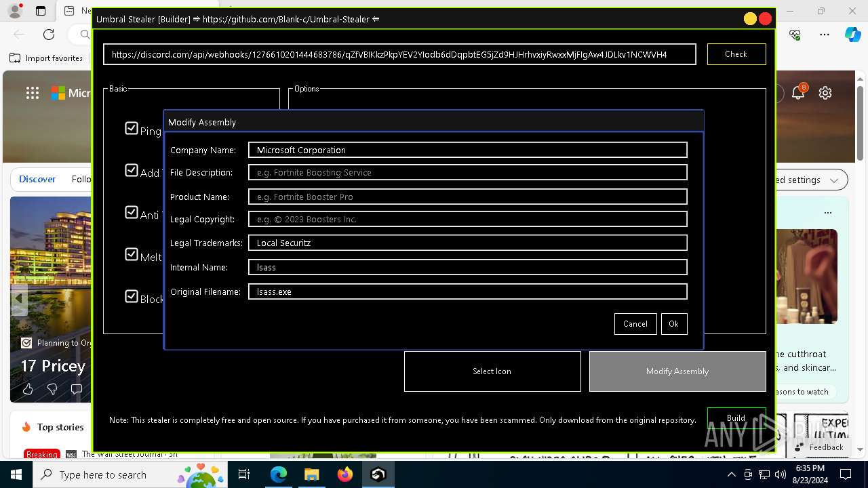The width and height of the screenshot is (868, 488).
Task: Dislike the 17 Pricey news card
Action: point(52,389)
